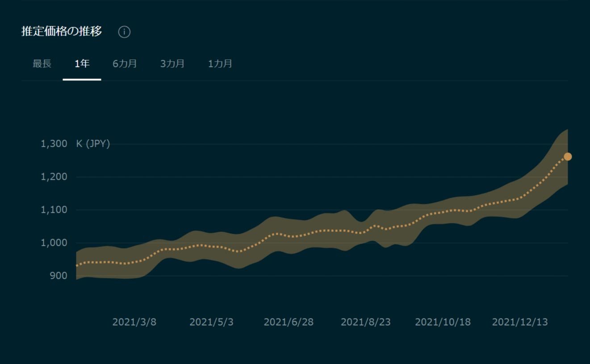Screen dimensions: 590x364
Task: Select the 2021/10/18 date label
Action: [443, 322]
